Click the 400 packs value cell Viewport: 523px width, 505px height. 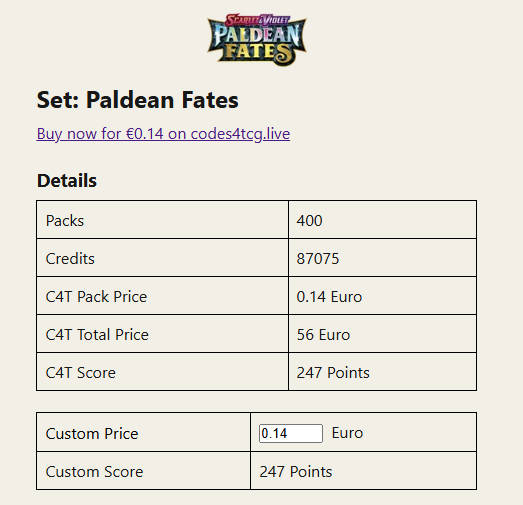pyautogui.click(x=382, y=219)
